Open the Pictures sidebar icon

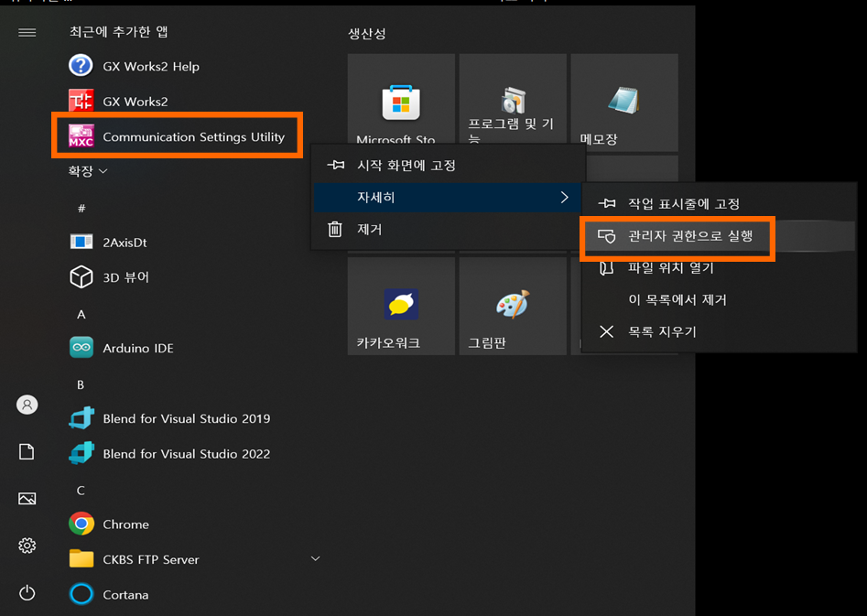[27, 499]
